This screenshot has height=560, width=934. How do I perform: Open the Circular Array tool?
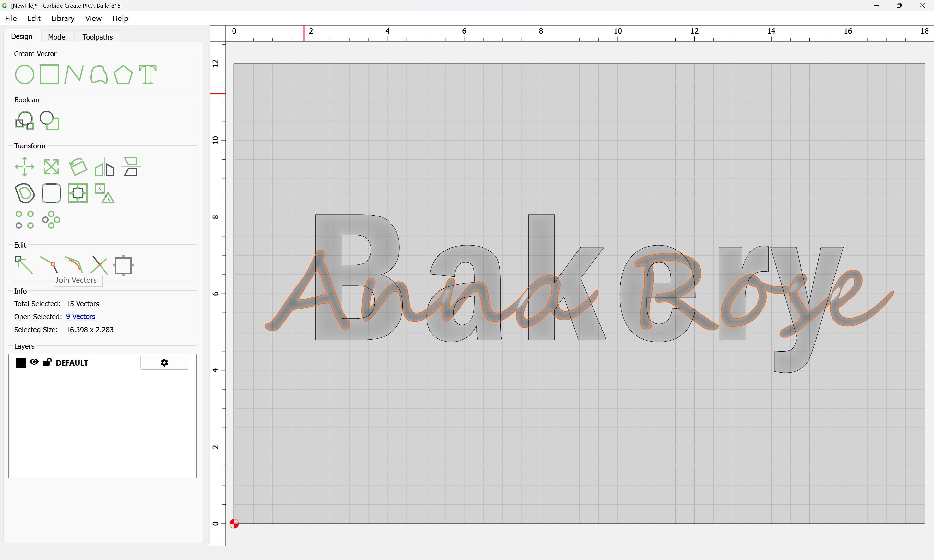pyautogui.click(x=51, y=220)
